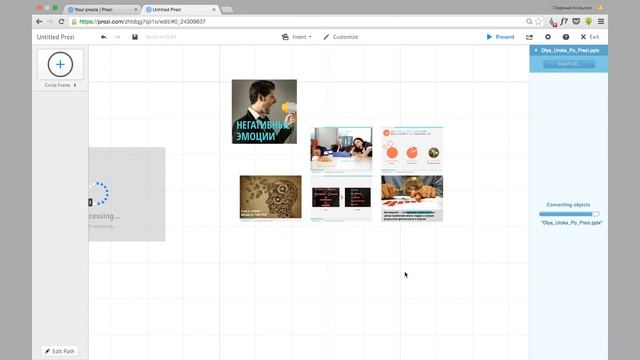Click the red extension icon with badge
Viewport: 640px width, 360px height.
[553, 22]
